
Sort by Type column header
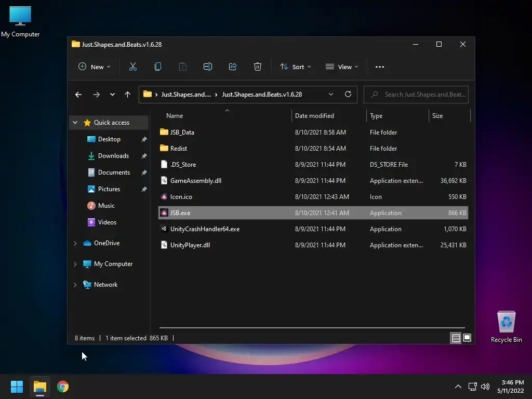click(x=397, y=116)
